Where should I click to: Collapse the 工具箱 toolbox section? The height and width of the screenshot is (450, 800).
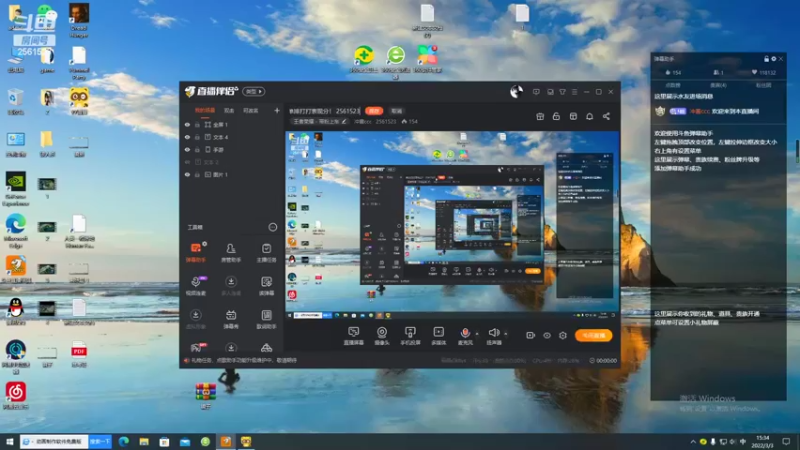[x=273, y=227]
